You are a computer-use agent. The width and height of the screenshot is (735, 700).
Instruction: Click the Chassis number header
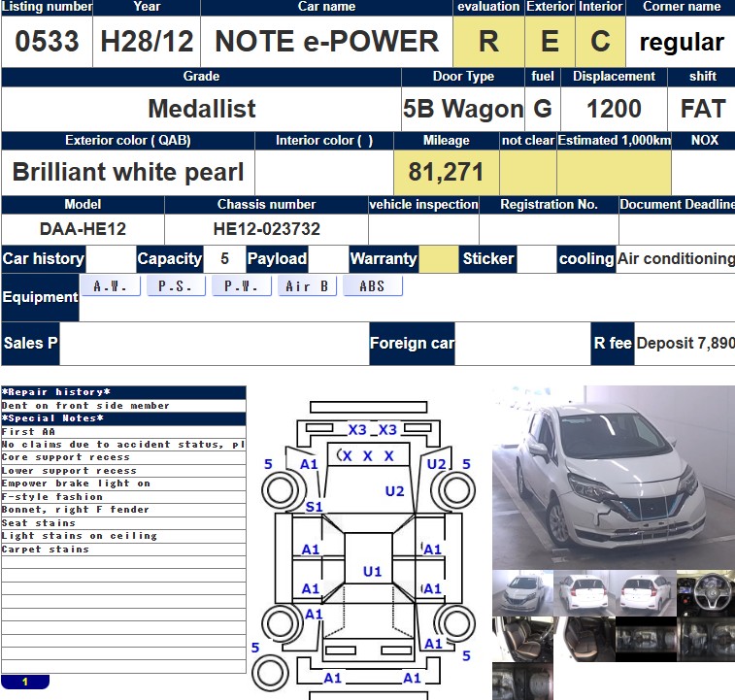266,205
